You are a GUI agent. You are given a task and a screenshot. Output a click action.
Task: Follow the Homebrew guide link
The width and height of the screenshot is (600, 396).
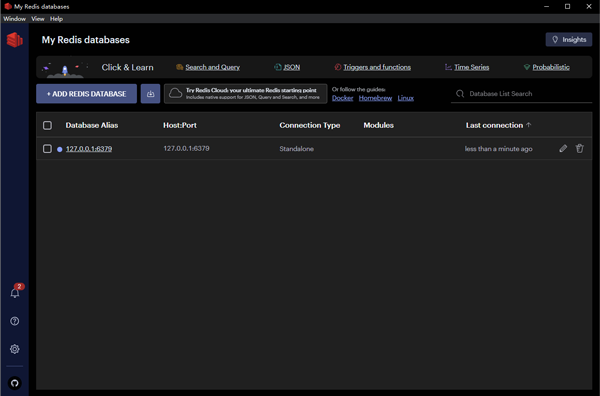(x=375, y=98)
